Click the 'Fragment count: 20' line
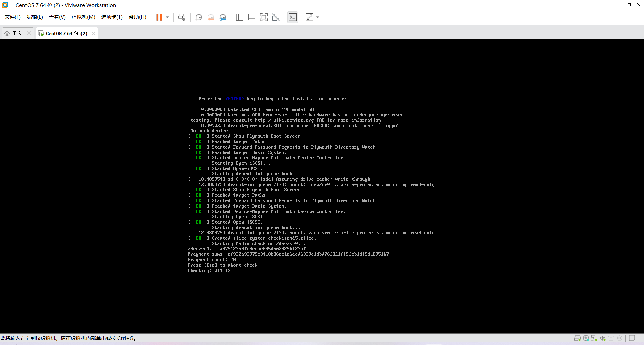The width and height of the screenshot is (644, 345). tap(212, 260)
